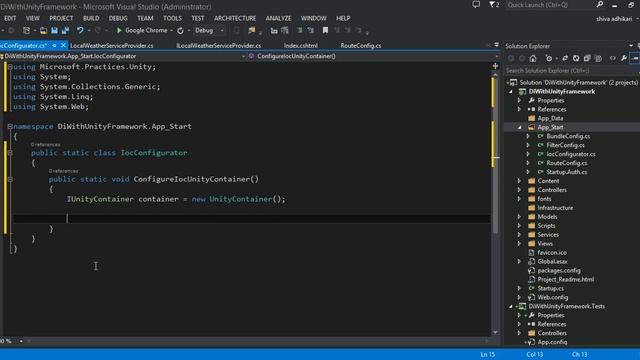
Task: Toggle Sync with Active Document icon
Action: tap(565, 58)
